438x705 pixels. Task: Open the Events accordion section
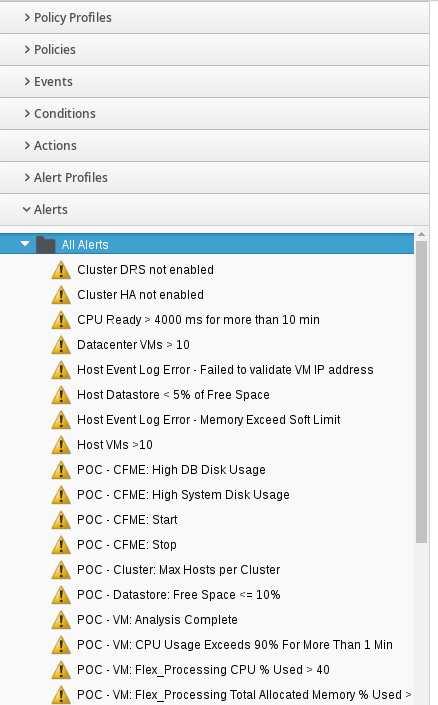coord(215,81)
